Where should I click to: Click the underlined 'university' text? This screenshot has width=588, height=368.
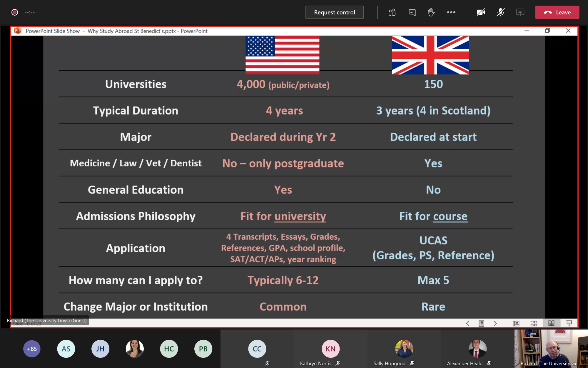point(300,216)
